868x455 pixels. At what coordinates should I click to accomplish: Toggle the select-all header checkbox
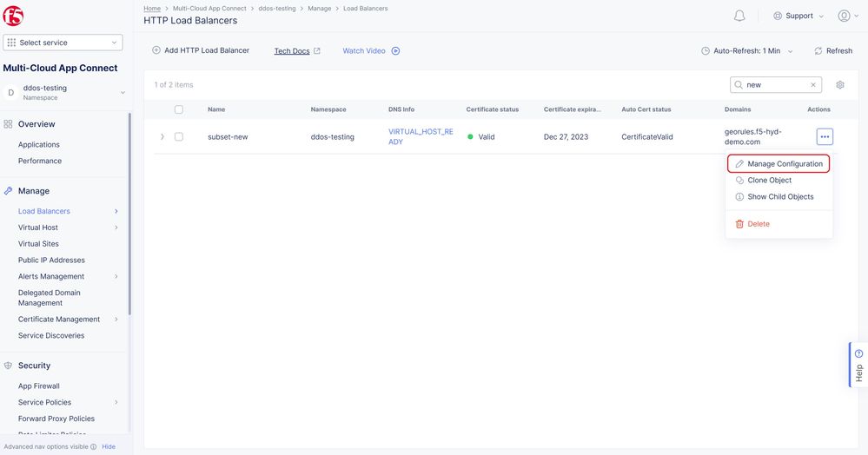(179, 109)
